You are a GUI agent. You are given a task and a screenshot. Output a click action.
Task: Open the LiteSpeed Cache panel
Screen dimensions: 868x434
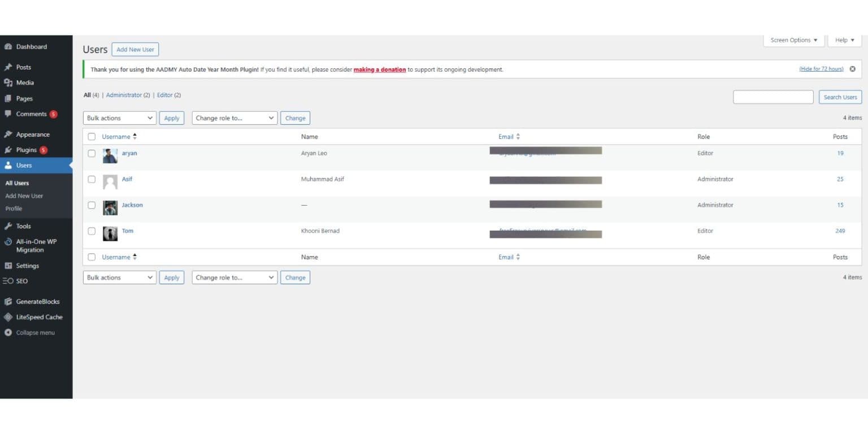[x=38, y=317]
